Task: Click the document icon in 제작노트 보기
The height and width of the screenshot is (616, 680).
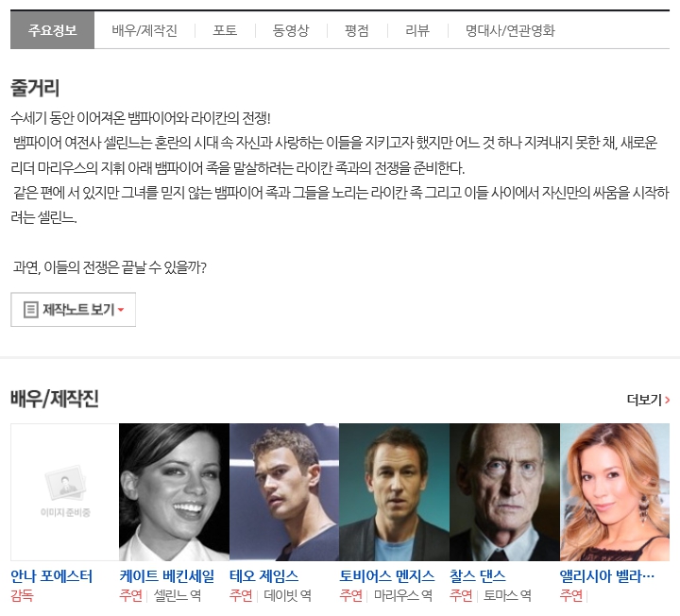Action: [x=31, y=310]
